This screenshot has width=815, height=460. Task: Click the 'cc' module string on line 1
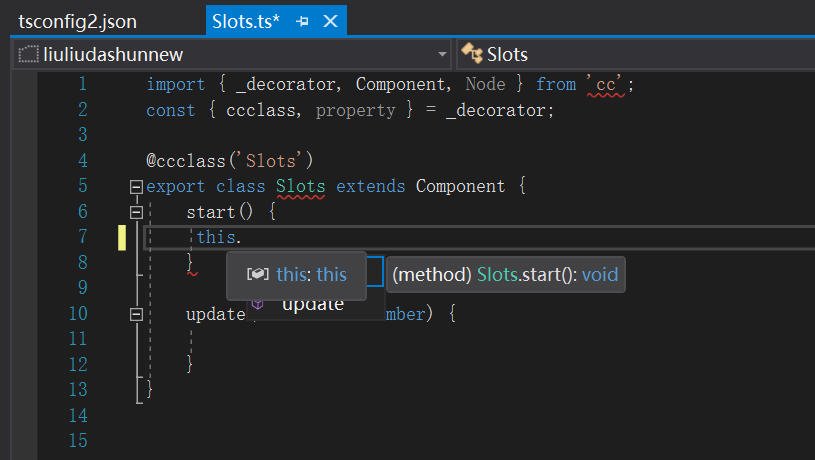coord(605,85)
